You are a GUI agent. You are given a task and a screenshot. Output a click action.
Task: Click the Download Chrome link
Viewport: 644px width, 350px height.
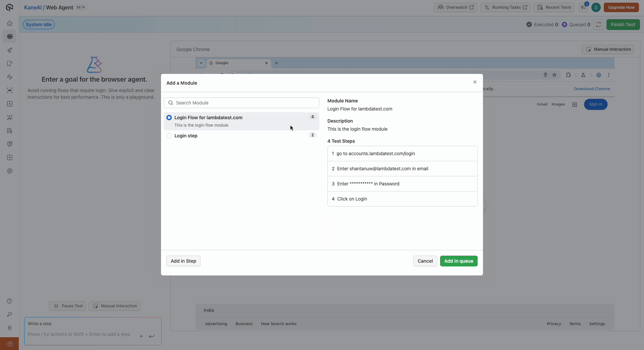coord(592,89)
